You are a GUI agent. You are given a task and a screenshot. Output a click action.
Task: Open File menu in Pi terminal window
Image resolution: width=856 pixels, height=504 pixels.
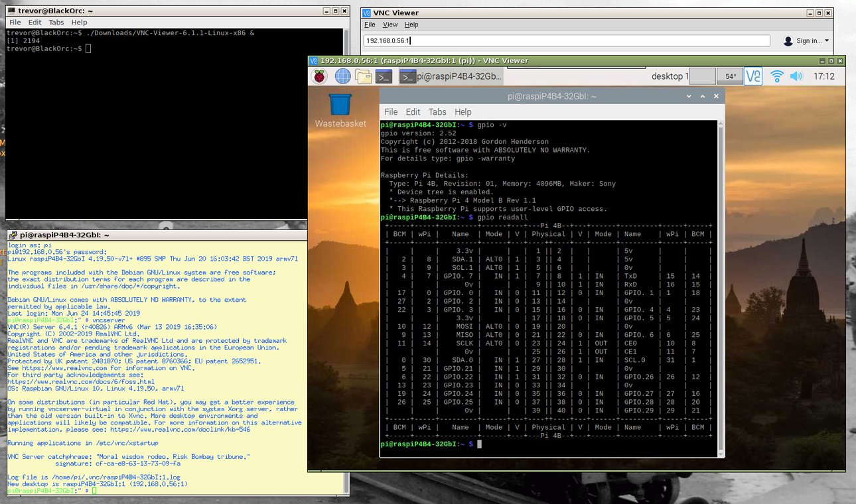tap(391, 112)
